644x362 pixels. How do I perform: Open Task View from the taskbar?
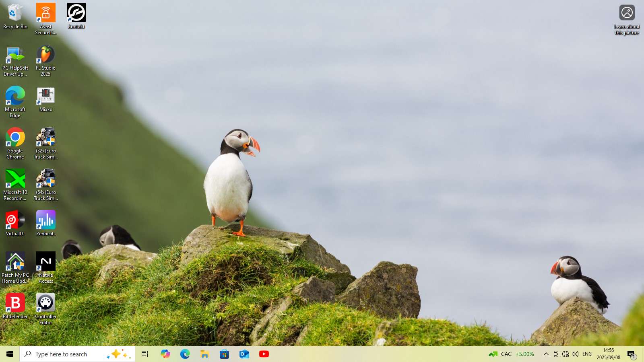pos(145,354)
